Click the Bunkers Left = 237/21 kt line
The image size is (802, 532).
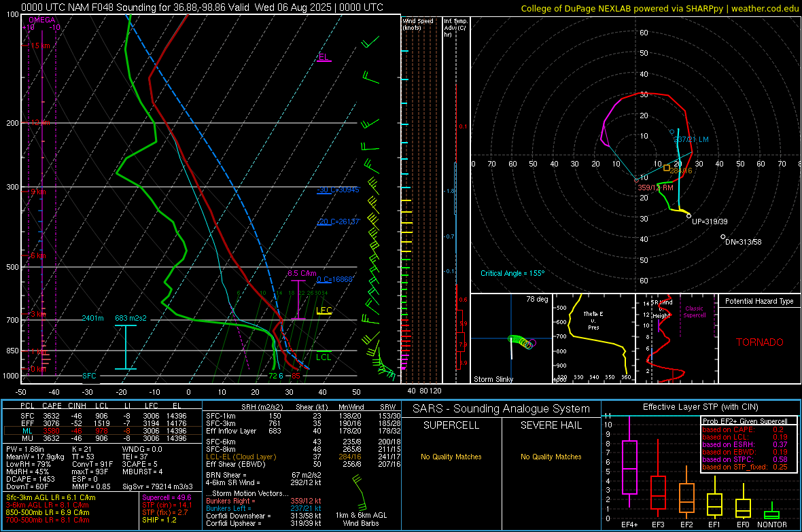(x=264, y=508)
